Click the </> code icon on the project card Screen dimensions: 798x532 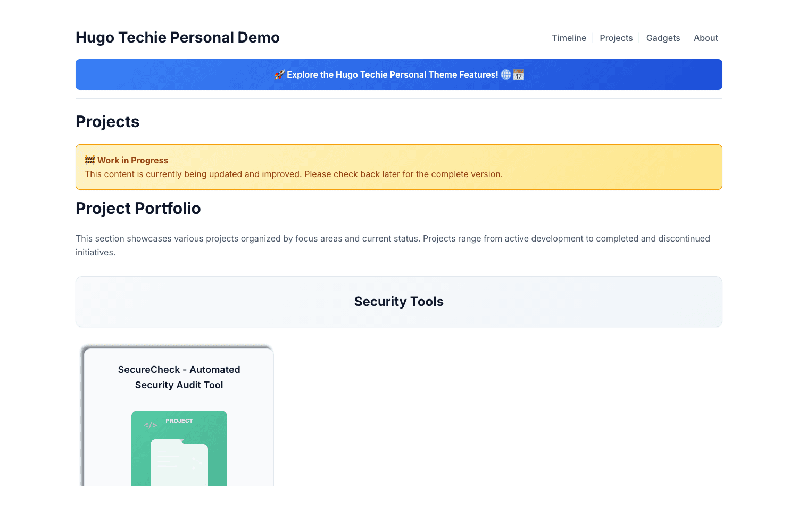(x=150, y=425)
